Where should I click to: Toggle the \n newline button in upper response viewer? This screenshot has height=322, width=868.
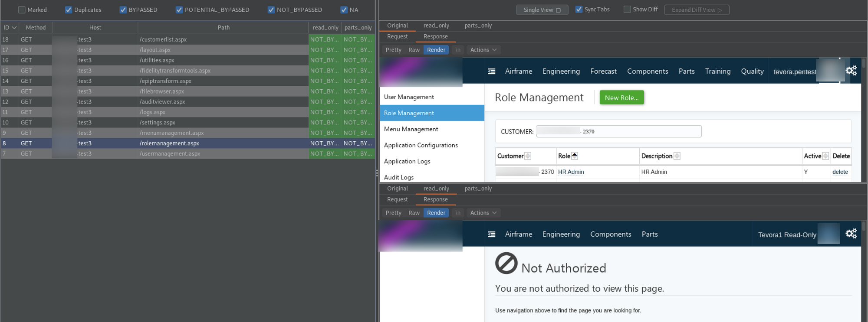click(457, 50)
